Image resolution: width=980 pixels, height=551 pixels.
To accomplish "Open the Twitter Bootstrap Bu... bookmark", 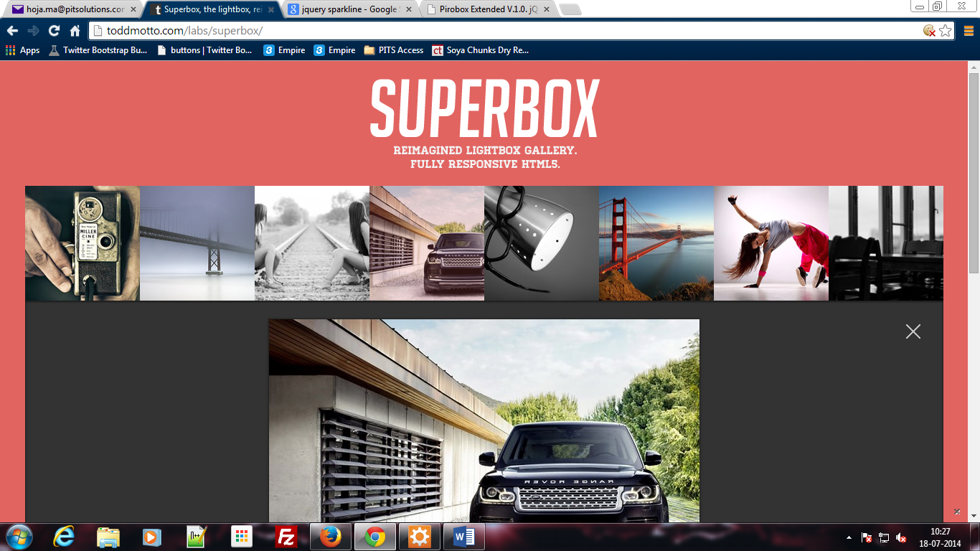I will click(98, 50).
